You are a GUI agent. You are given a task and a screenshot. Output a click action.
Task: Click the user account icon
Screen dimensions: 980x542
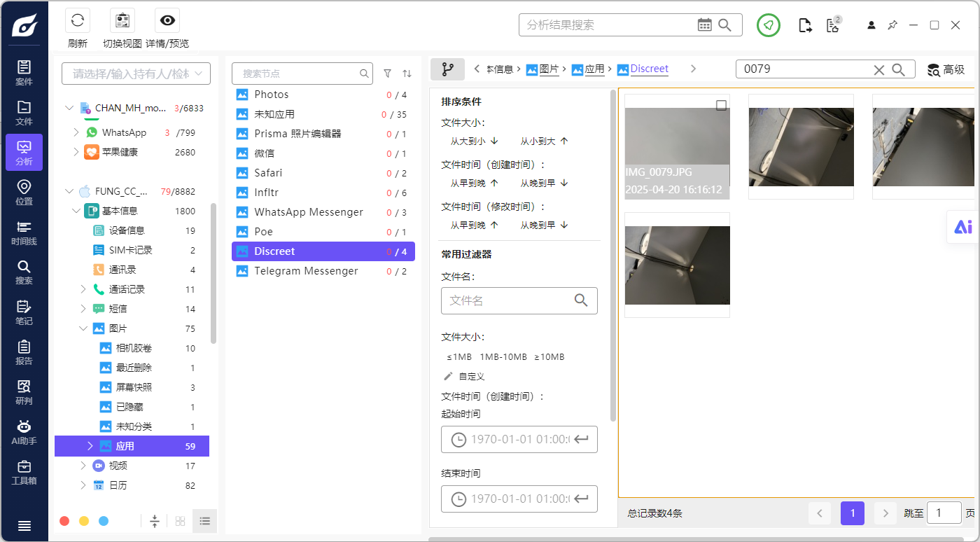click(871, 25)
